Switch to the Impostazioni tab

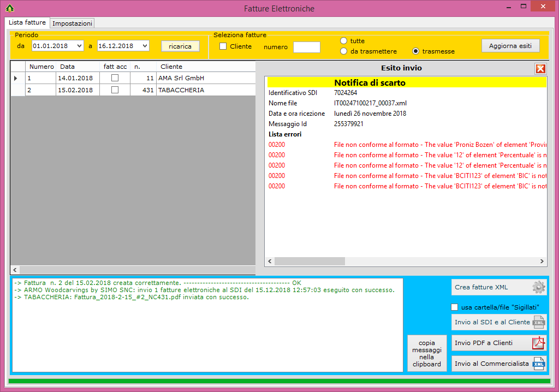pyautogui.click(x=72, y=23)
